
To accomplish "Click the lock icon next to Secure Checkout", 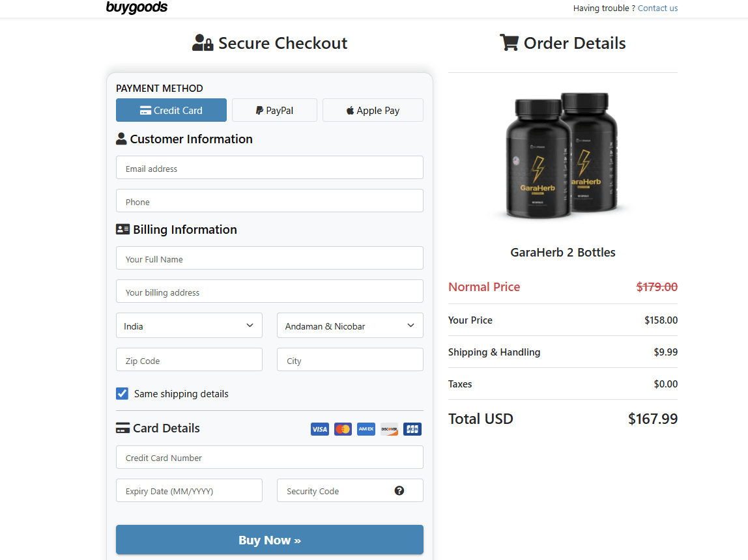I will pos(208,43).
